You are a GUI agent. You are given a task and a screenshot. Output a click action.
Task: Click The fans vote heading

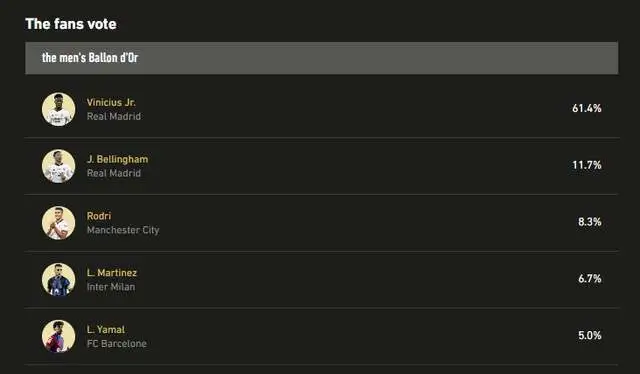(71, 24)
